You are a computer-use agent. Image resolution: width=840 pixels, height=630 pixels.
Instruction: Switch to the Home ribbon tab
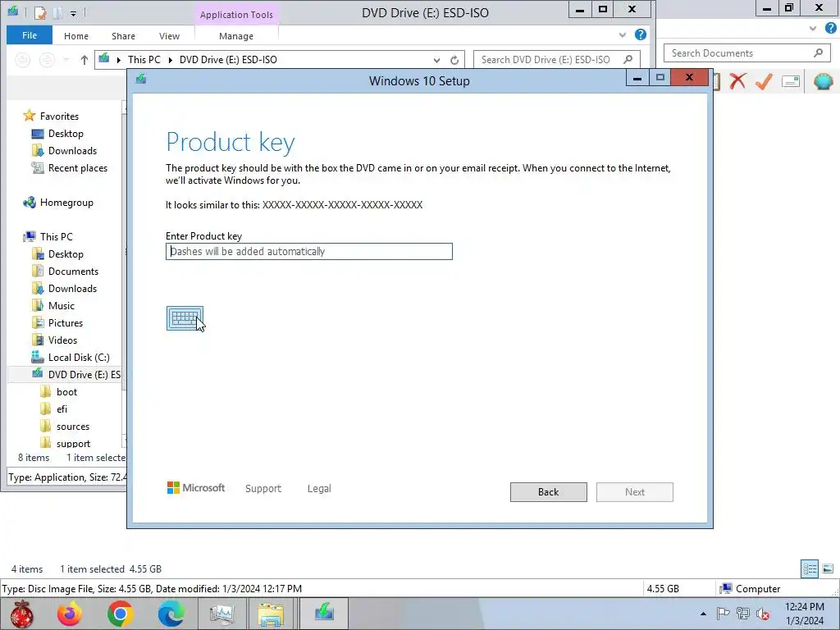pyautogui.click(x=76, y=36)
